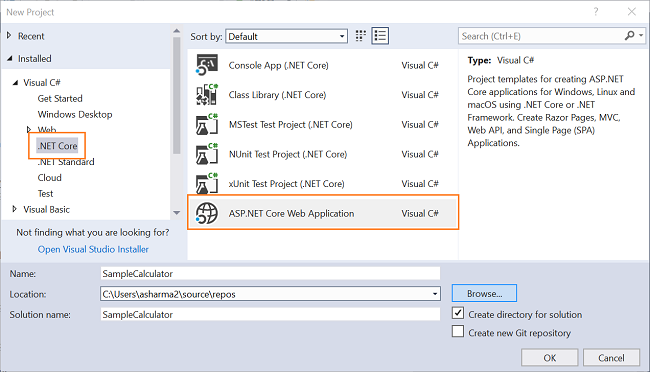The height and width of the screenshot is (372, 650).
Task: Select the xUnit Test Project icon
Action: [x=206, y=183]
